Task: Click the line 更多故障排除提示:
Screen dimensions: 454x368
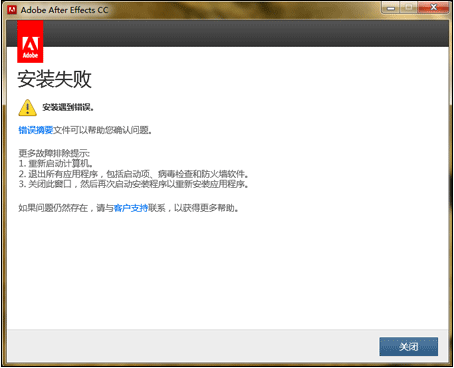Action: (x=54, y=153)
